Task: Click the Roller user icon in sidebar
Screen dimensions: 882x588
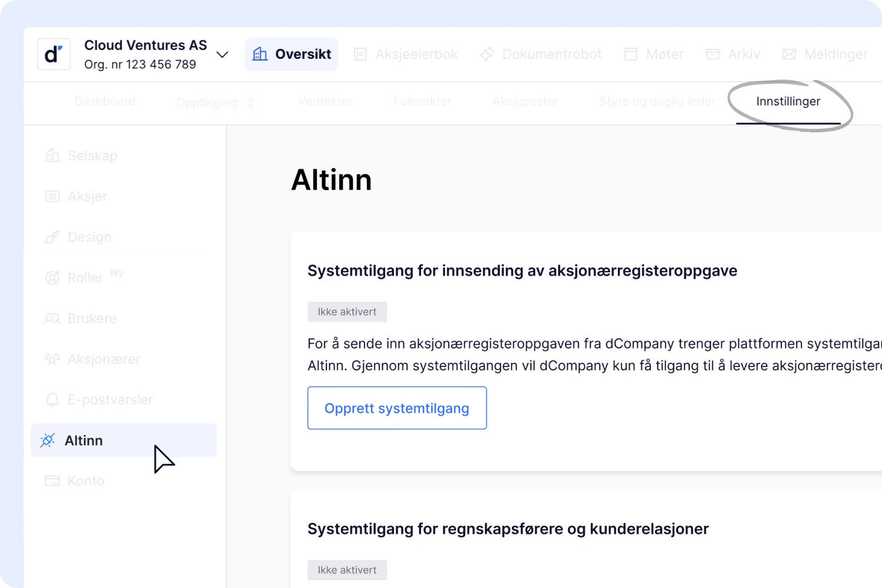Action: point(52,278)
